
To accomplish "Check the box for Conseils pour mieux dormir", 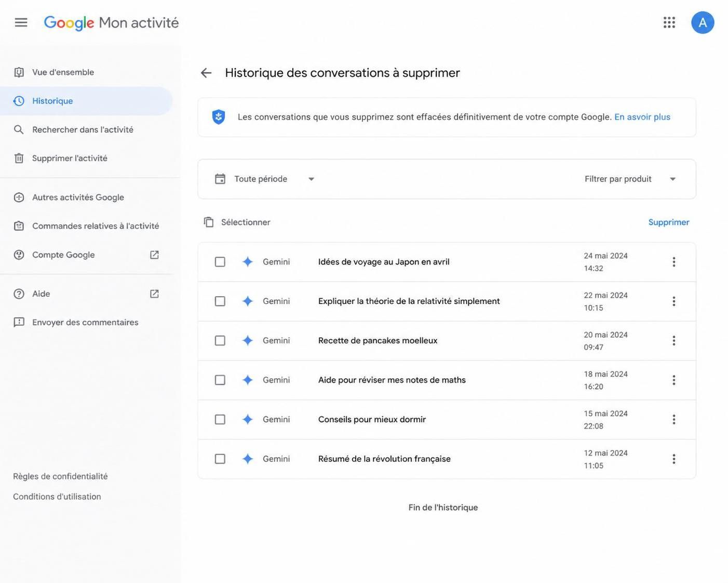I will pyautogui.click(x=220, y=419).
